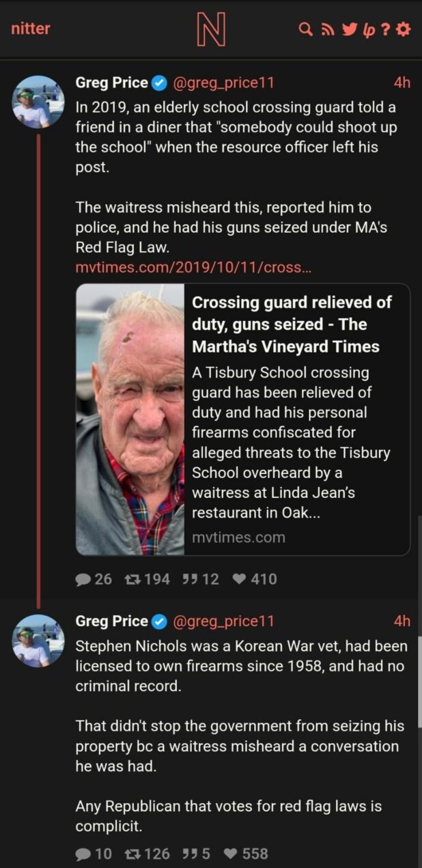The width and height of the screenshot is (422, 868).
Task: Click the heart icon showing 558 likes
Action: pos(230,854)
